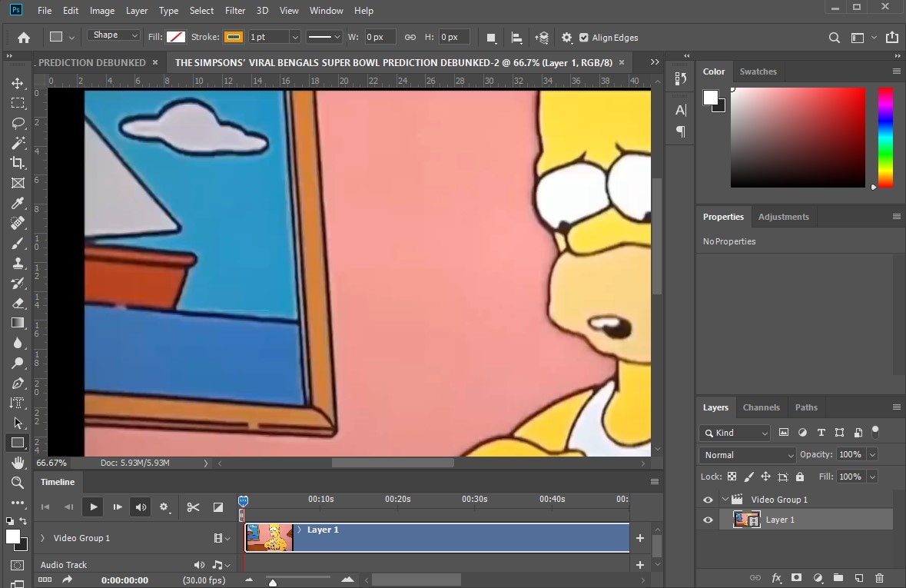Open the Shape tool mode dropdown
Image resolution: width=906 pixels, height=588 pixels.
click(x=113, y=35)
